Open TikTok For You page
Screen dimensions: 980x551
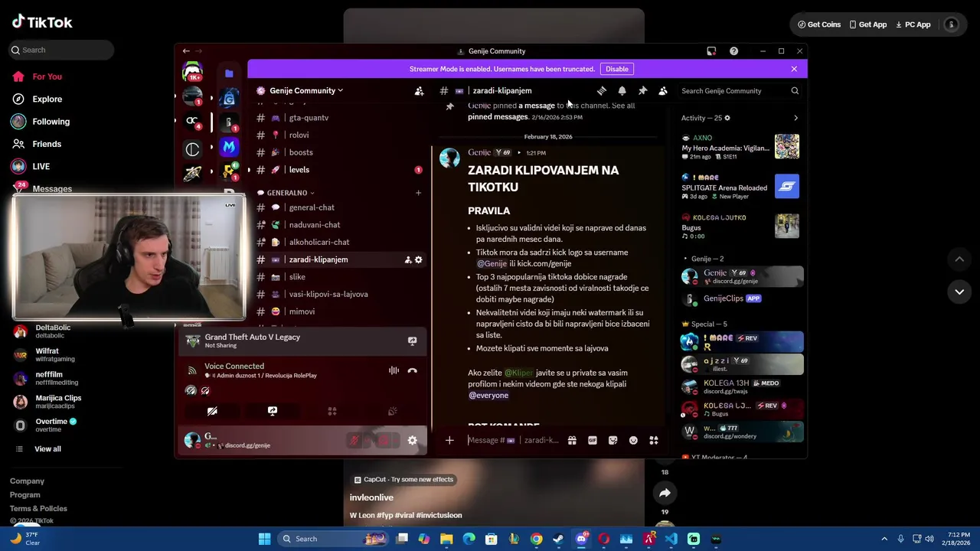47,77
